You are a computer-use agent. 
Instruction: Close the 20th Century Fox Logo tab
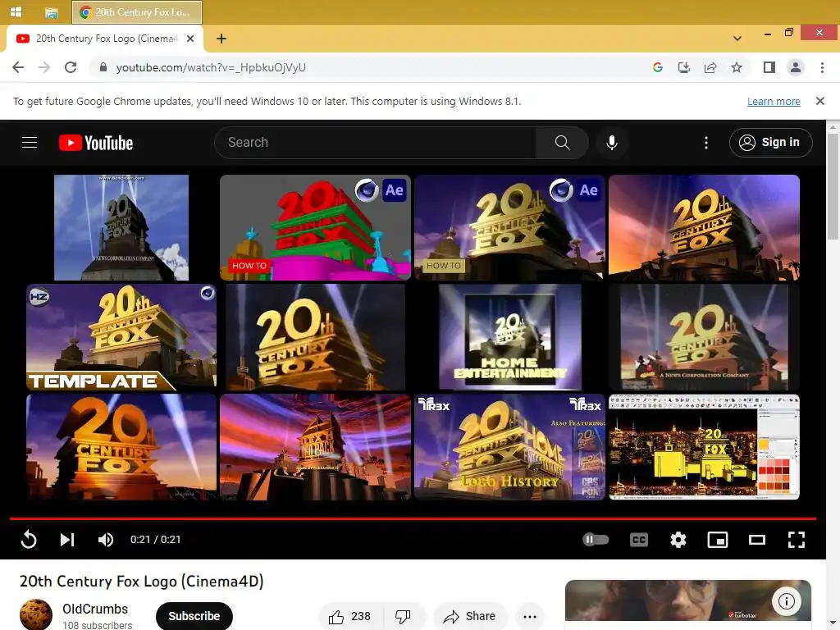[x=190, y=39]
